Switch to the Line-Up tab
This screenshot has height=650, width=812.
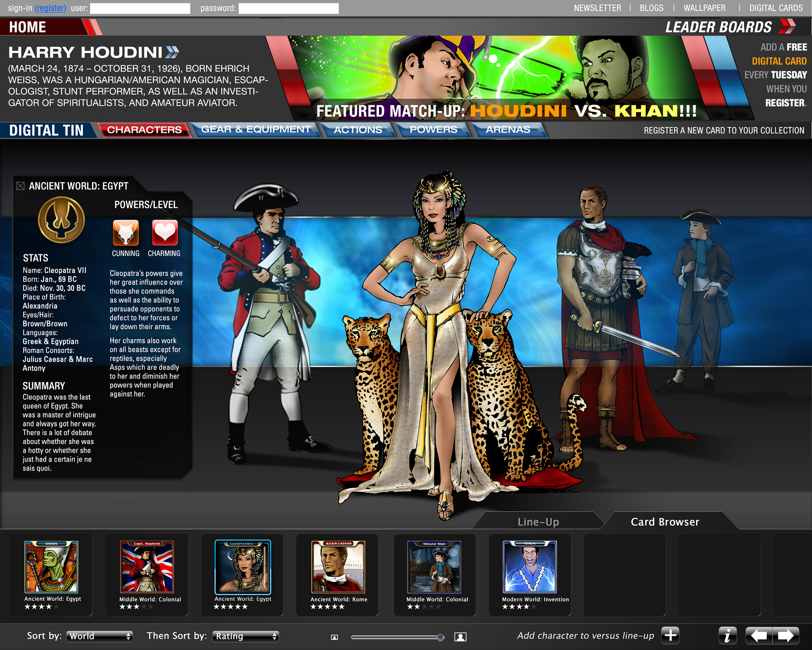(538, 521)
